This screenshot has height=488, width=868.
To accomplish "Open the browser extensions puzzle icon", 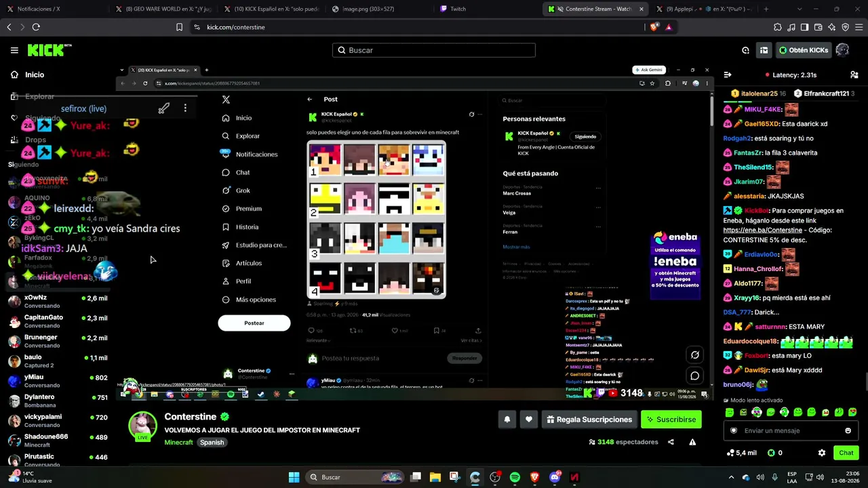I will coord(777,27).
